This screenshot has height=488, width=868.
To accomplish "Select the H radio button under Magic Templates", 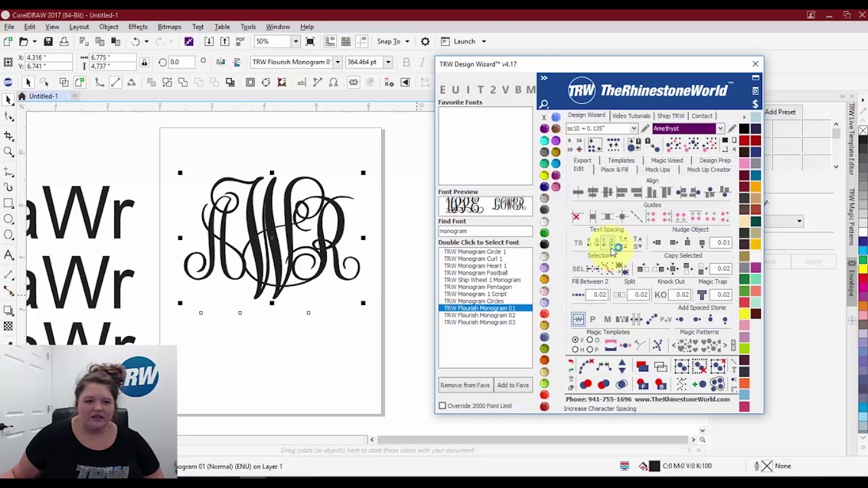I will tap(575, 350).
